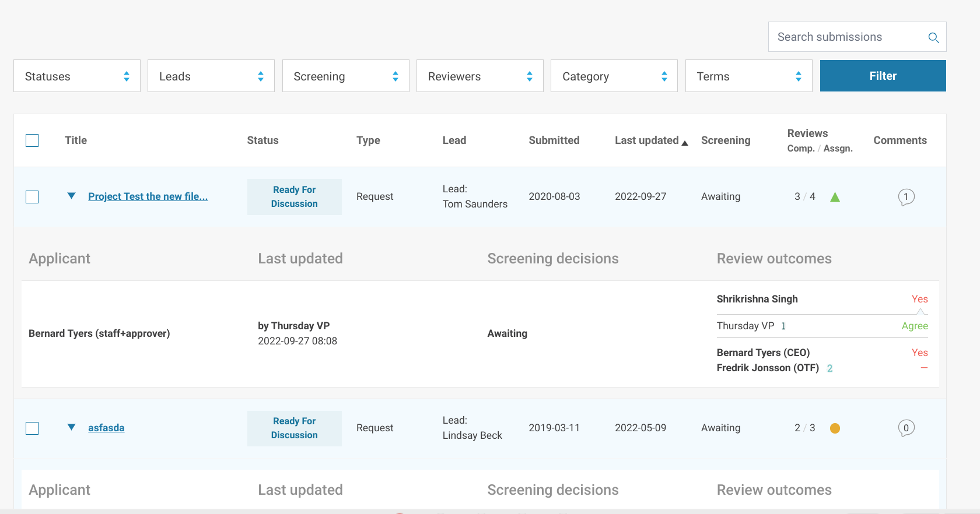This screenshot has width=980, height=514.
Task: Open the Statuses dropdown
Action: pos(77,76)
